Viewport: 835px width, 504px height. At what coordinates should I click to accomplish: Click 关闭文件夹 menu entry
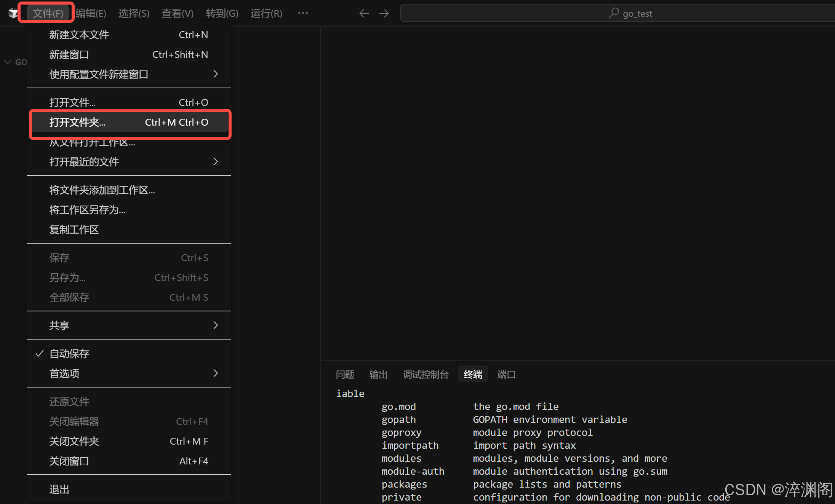[x=74, y=441]
